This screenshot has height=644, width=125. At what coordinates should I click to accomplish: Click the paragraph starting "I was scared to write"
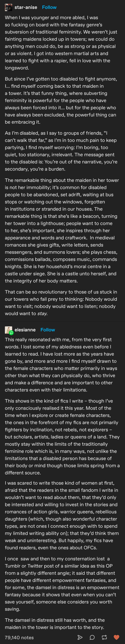tap(60, 515)
